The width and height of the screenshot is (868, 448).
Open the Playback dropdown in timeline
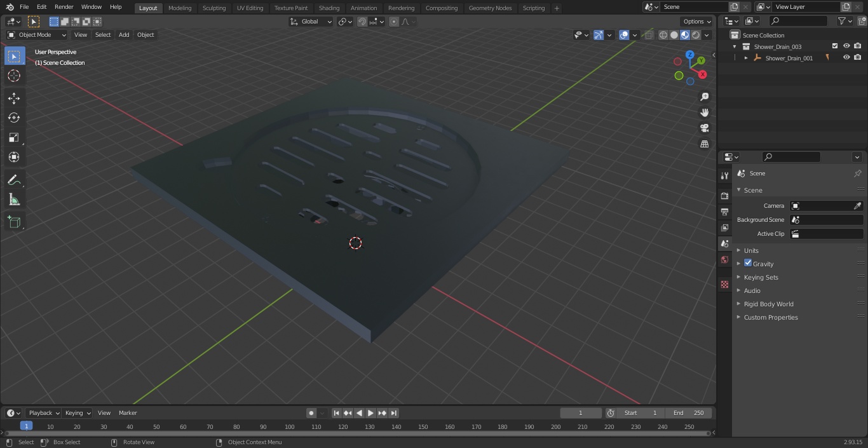click(43, 413)
